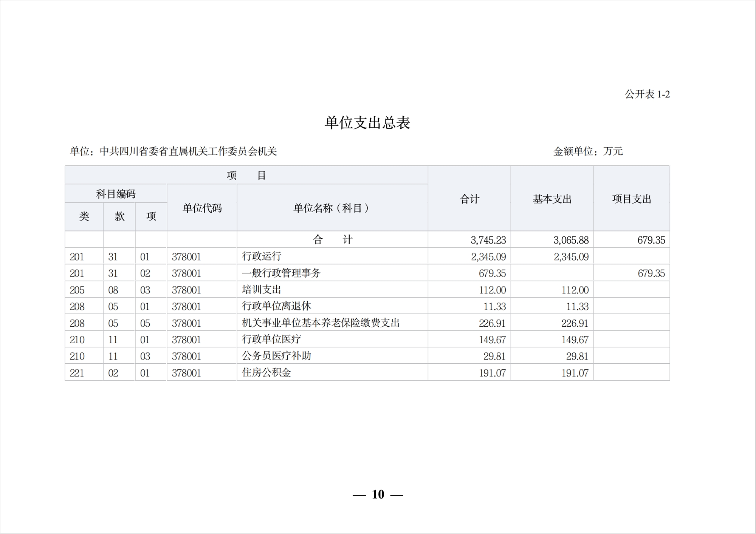This screenshot has width=756, height=534.
Task: Click the 3,065.88 basic expenditure total
Action: click(x=571, y=240)
